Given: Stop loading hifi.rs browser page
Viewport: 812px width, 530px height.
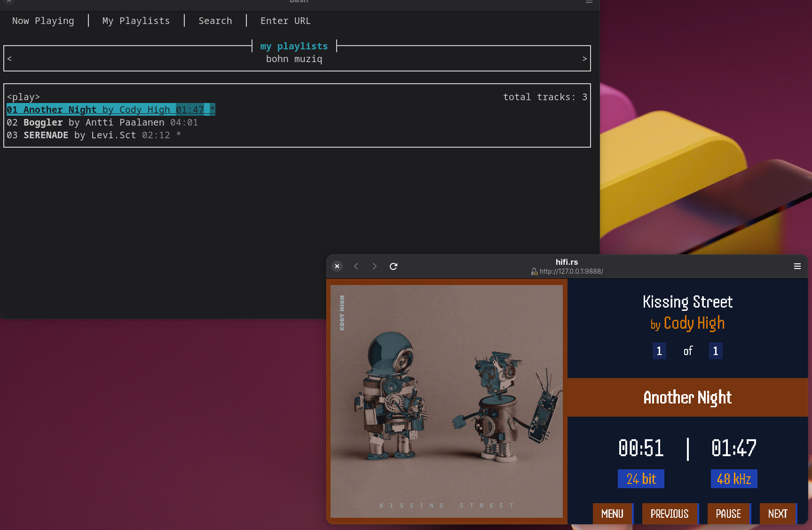Looking at the screenshot, I should [x=337, y=266].
